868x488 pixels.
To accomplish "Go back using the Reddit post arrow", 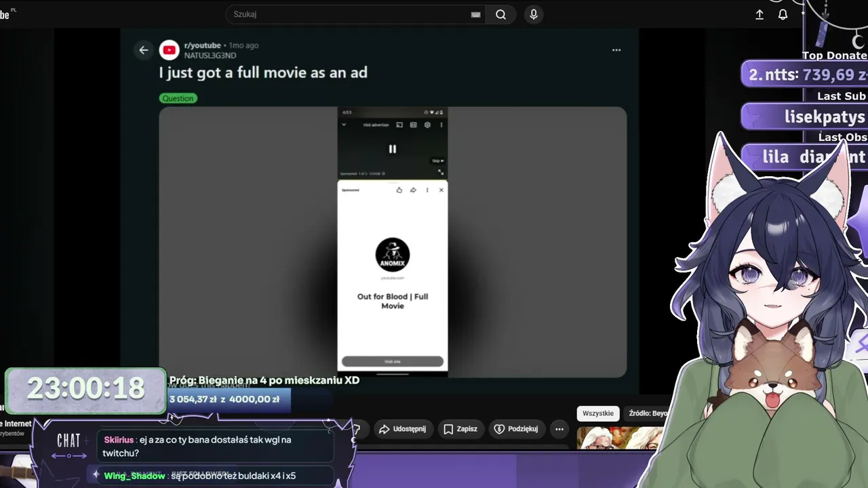I will click(144, 49).
